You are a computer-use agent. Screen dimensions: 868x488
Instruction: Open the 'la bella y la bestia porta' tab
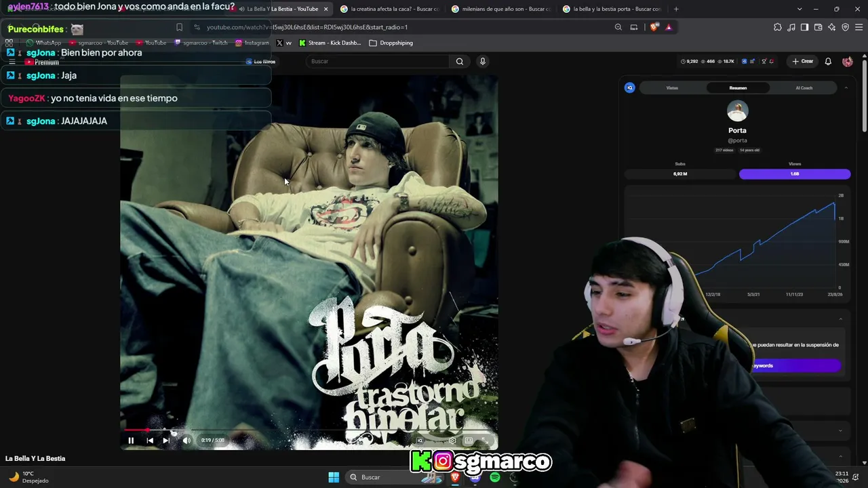pos(612,9)
